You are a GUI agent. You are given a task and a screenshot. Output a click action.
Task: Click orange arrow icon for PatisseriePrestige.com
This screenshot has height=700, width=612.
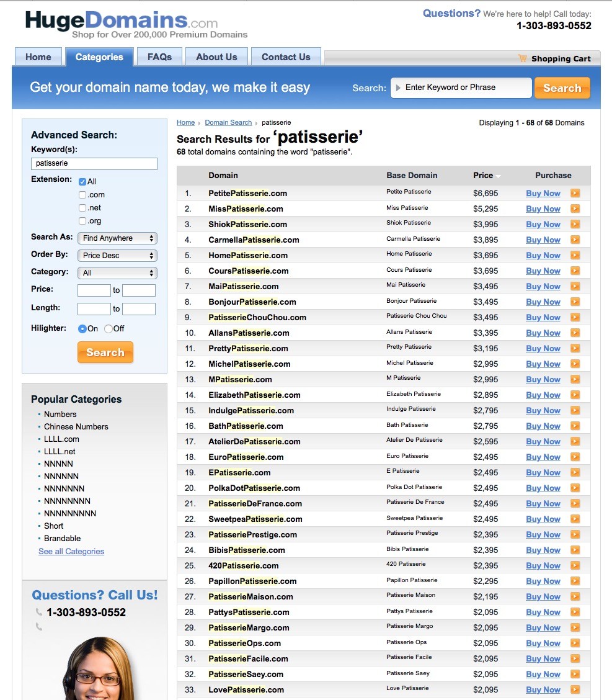[x=575, y=534]
